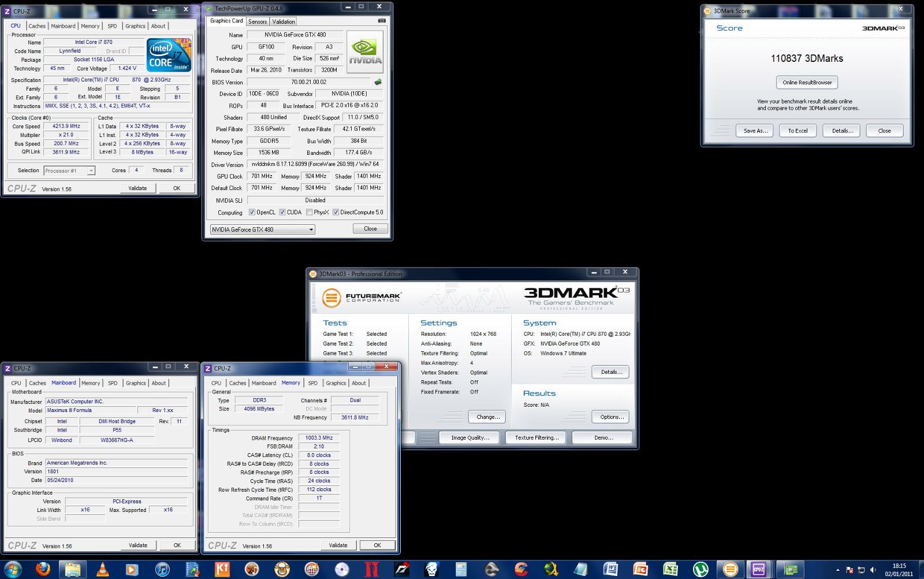This screenshot has height=579, width=924.
Task: Switch to Validation tab in GPU-Z
Action: pyautogui.click(x=284, y=21)
